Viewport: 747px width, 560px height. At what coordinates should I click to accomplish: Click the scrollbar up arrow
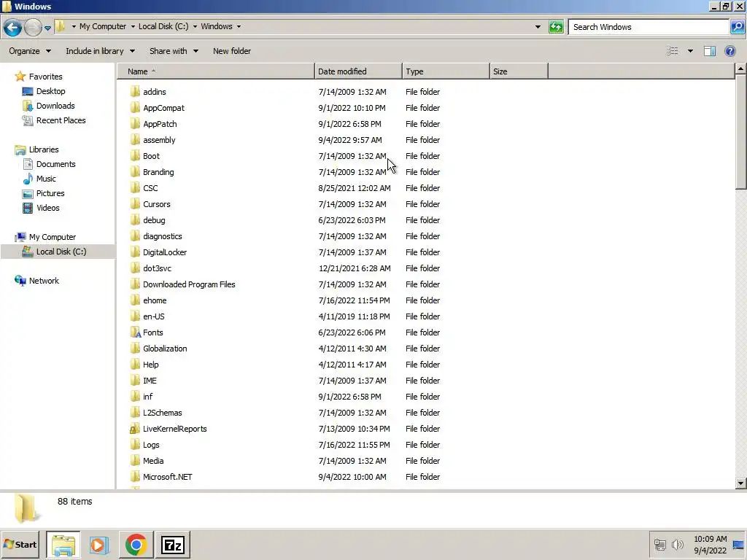[740, 69]
